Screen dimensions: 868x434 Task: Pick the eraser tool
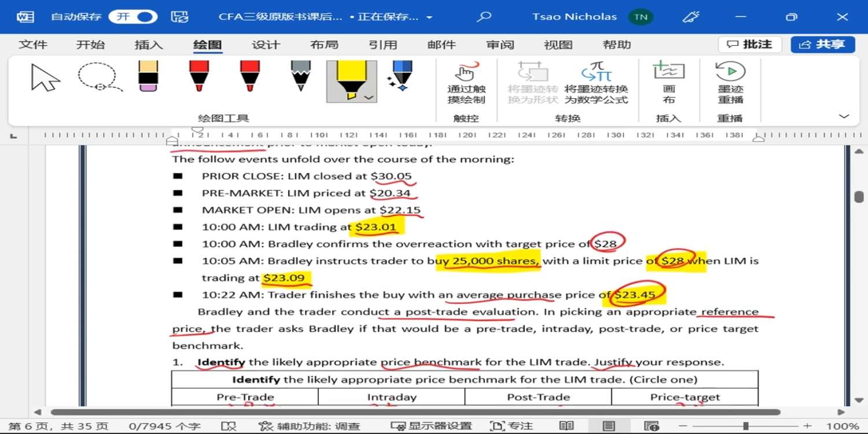point(149,76)
